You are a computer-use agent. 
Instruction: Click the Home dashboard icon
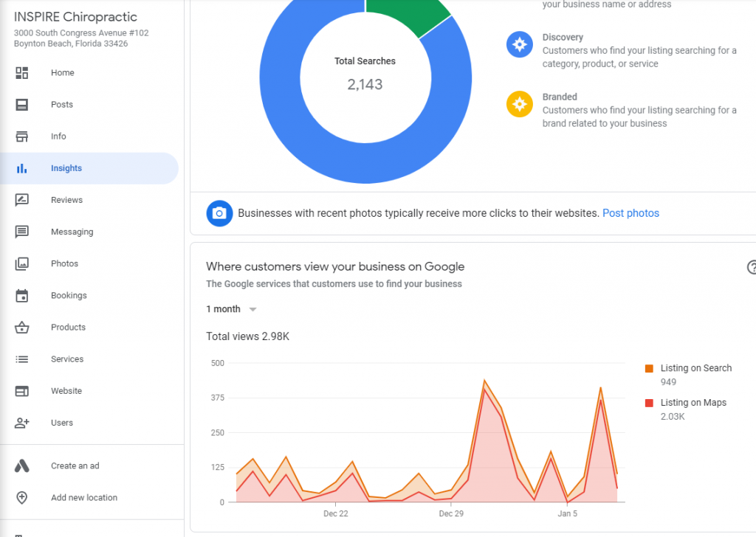coord(21,73)
